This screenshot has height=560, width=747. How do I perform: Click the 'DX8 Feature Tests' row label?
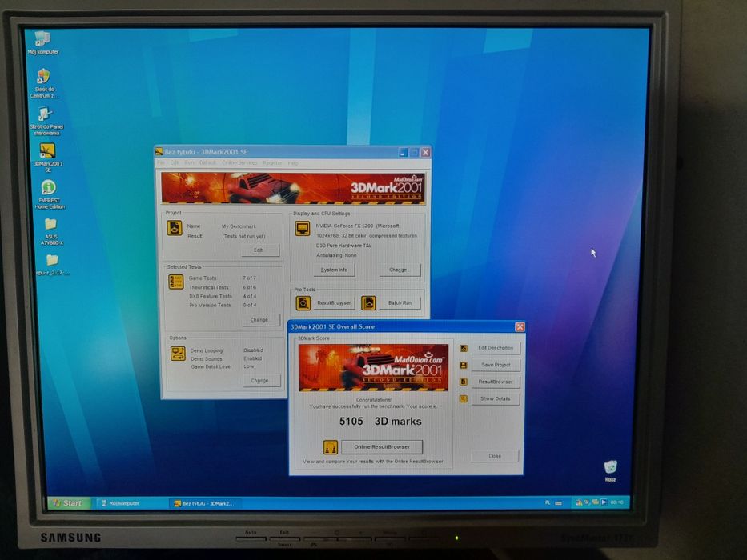(x=210, y=296)
